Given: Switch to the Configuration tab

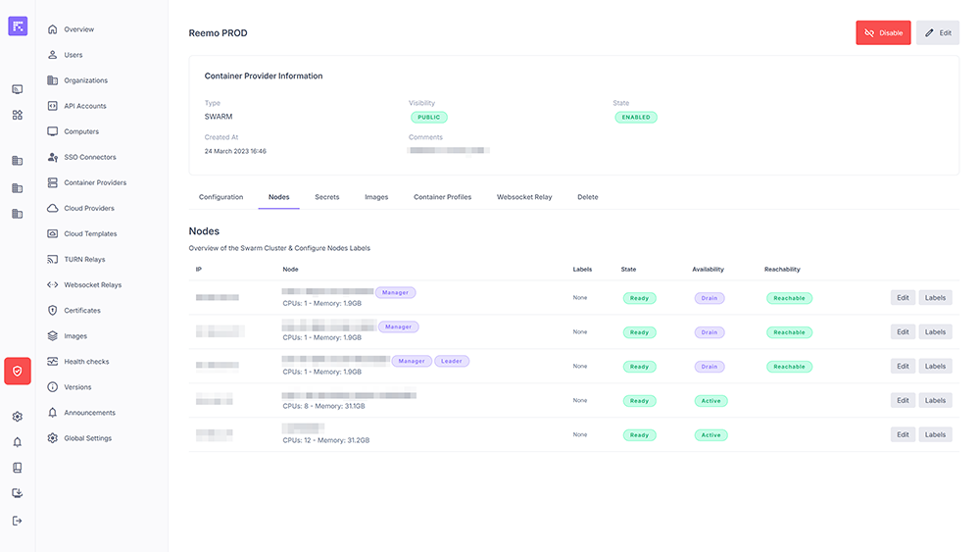Looking at the screenshot, I should 220,197.
